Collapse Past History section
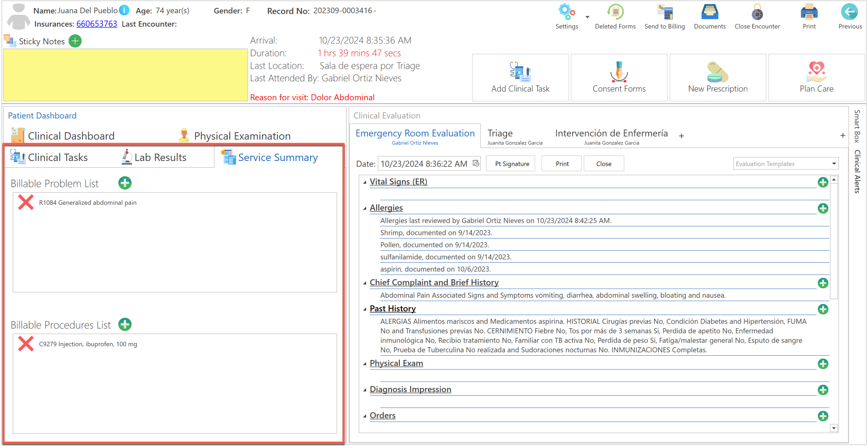 pos(365,309)
